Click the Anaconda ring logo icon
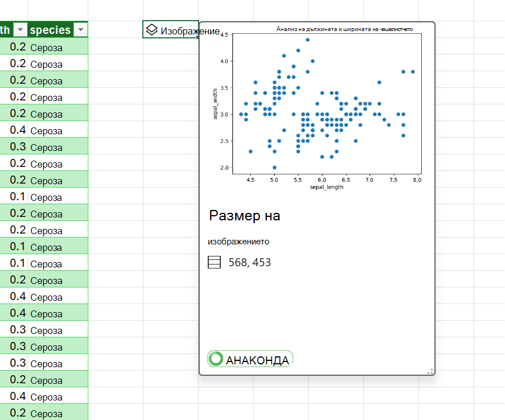 tap(216, 359)
